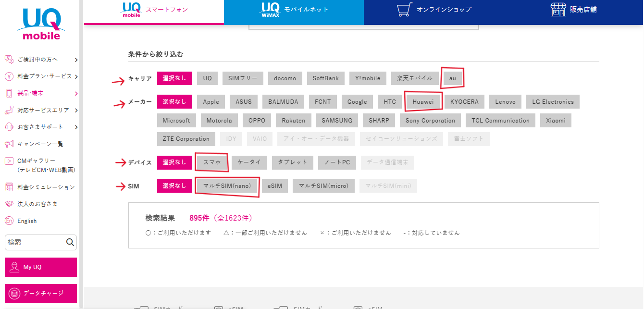Click the UQ mobile tab logo
The width and height of the screenshot is (644, 309).
131,10
